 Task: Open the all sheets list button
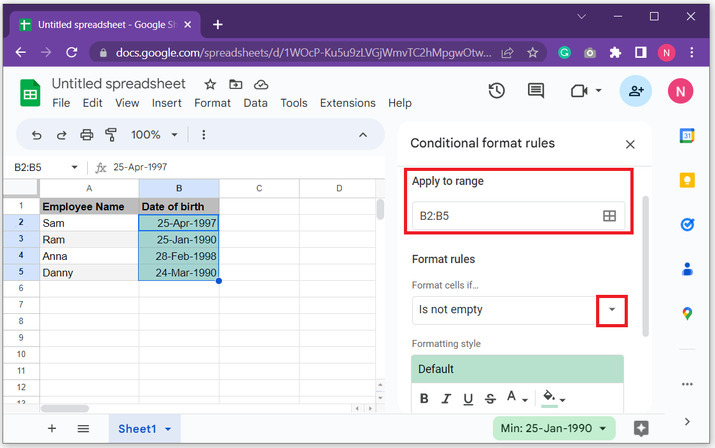(x=83, y=428)
